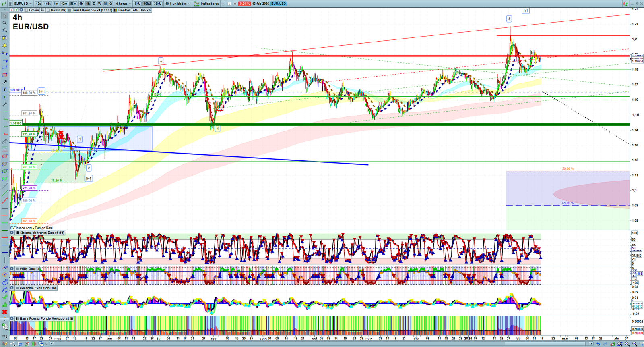Image resolution: width=644 pixels, height=347 pixels.
Task: Select the 56m timeframe
Action: coord(73,4)
